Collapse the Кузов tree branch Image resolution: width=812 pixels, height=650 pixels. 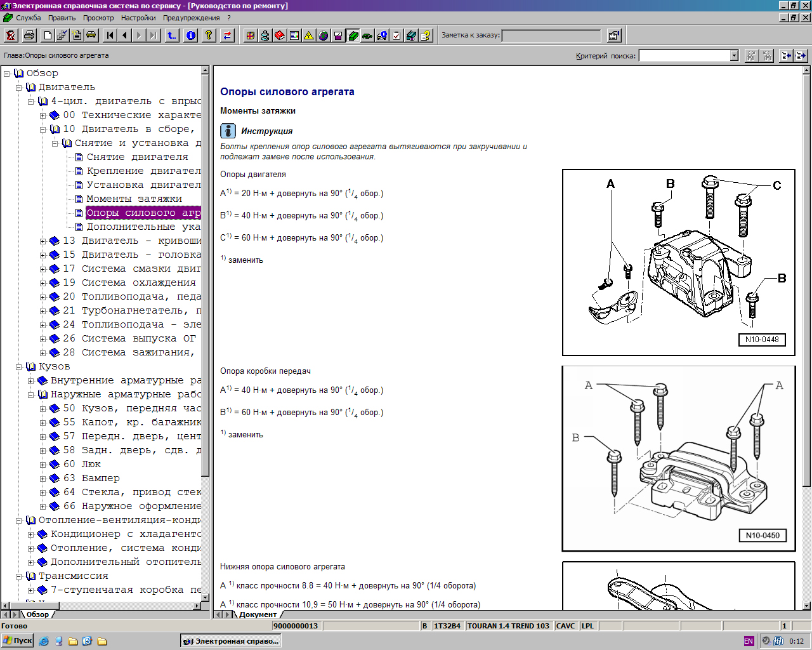coord(18,367)
